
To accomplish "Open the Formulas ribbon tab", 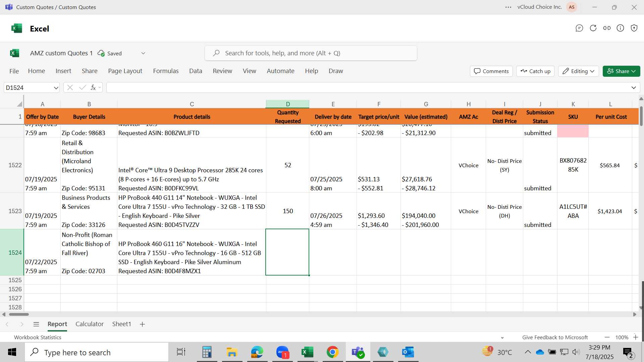I will click(x=166, y=71).
